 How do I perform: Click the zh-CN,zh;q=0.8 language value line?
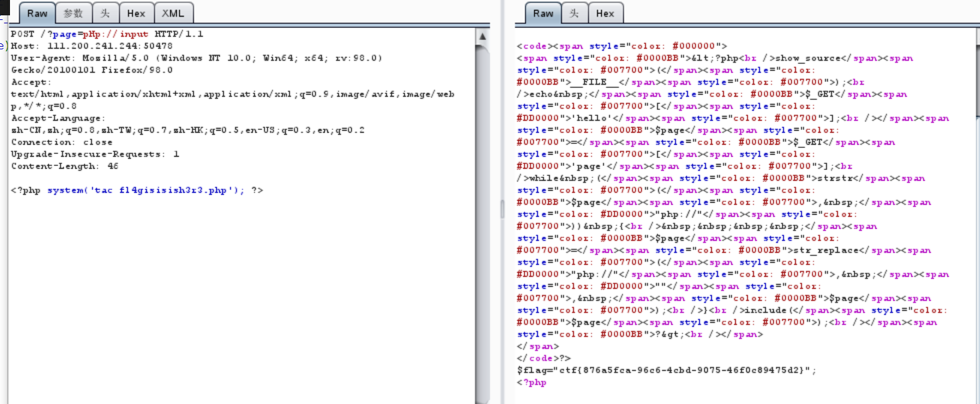pyautogui.click(x=187, y=130)
